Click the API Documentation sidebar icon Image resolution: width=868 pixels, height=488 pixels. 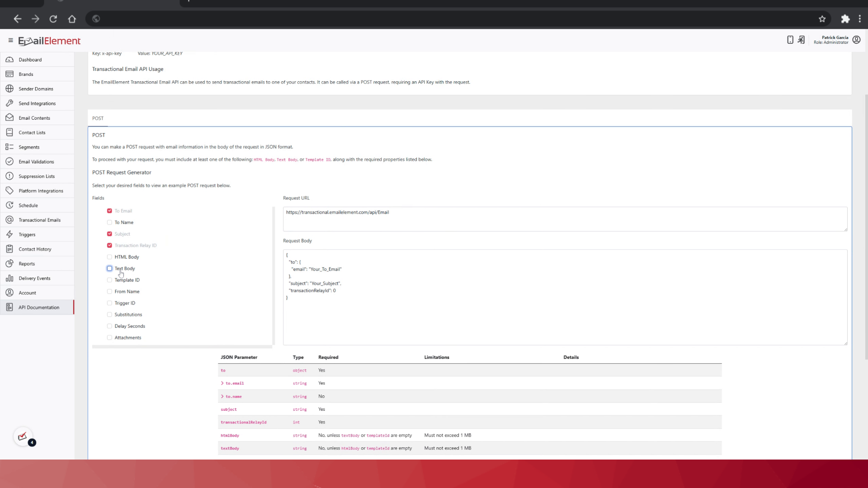click(9, 307)
